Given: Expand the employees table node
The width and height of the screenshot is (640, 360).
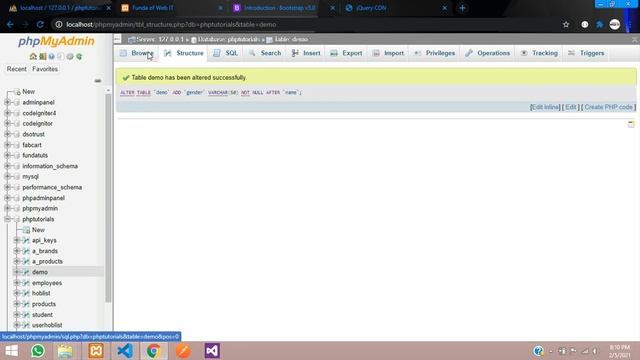Looking at the screenshot, I should [x=17, y=283].
